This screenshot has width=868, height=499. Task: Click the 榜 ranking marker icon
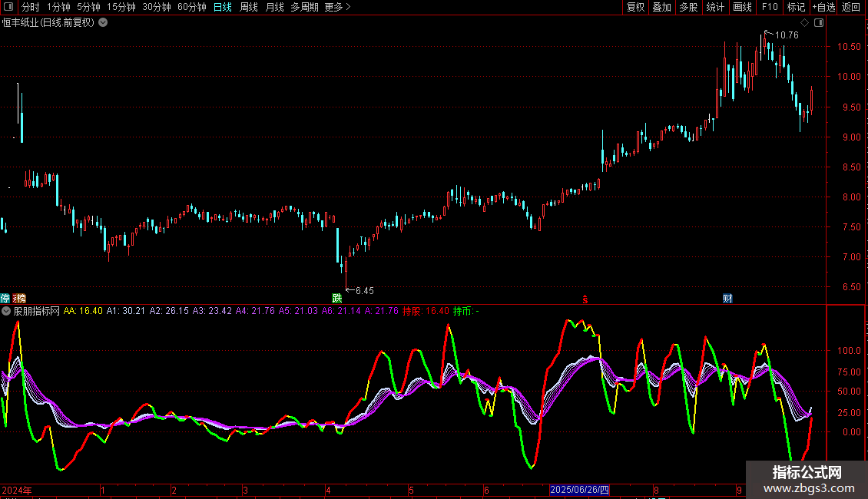tap(19, 299)
